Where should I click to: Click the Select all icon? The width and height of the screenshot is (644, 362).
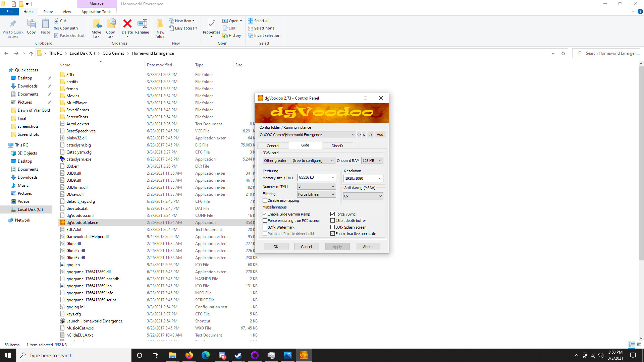point(251,21)
